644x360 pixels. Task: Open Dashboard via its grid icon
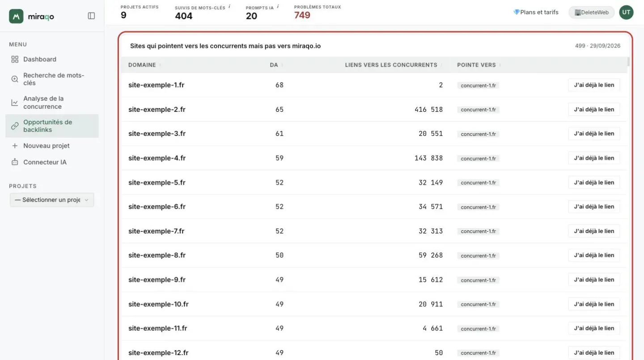click(x=15, y=59)
